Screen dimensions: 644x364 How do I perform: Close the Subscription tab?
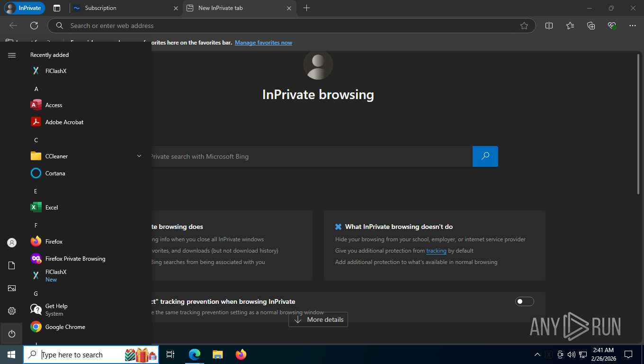176,8
